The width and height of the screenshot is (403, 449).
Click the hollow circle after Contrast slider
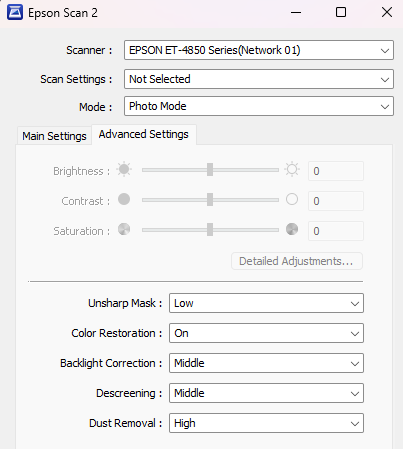[292, 199]
